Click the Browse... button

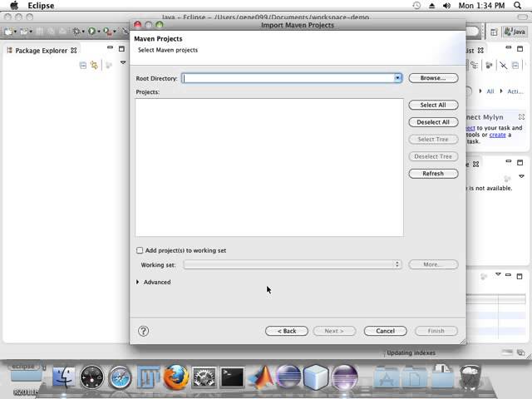pos(433,78)
